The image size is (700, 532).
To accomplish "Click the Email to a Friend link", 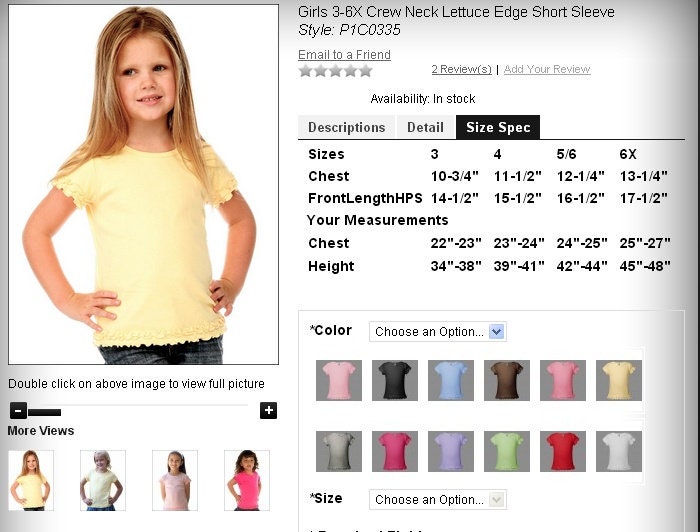I will click(344, 54).
